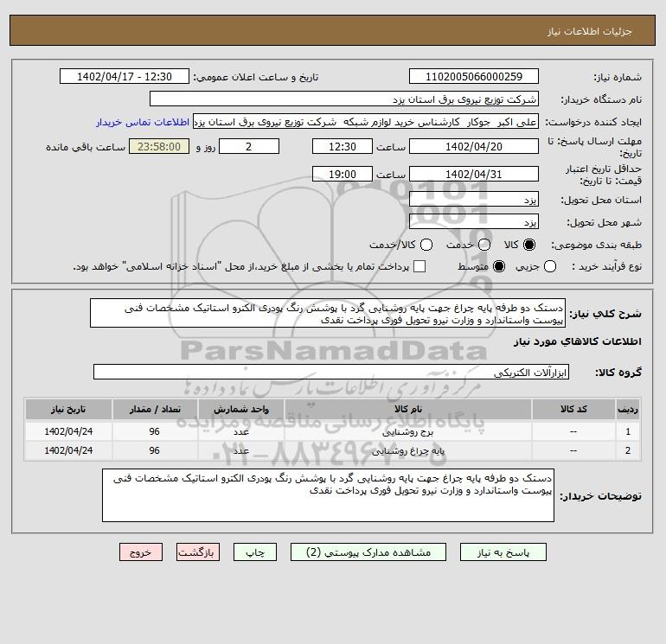The image size is (666, 644).
Task: Click date 1402/04/24 in پایه چراغ روشنایی row
Action: 68,450
